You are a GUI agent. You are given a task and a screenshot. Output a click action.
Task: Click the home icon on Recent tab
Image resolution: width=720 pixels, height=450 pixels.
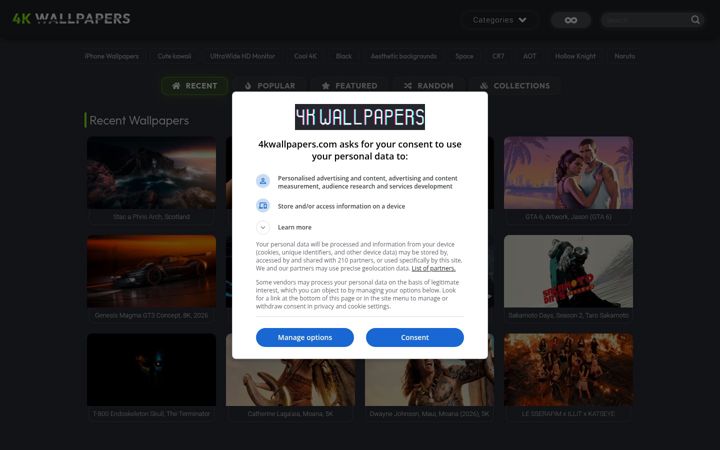click(x=176, y=86)
